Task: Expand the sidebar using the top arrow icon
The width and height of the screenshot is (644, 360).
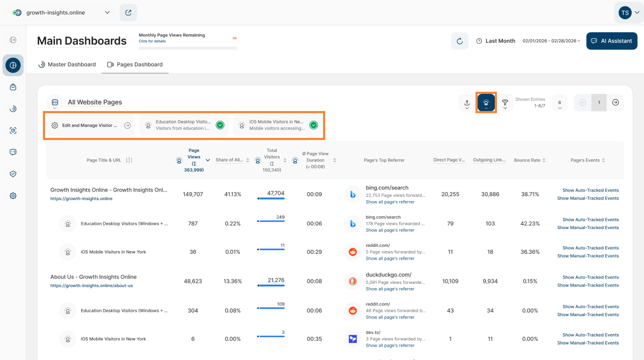Action: click(x=13, y=40)
